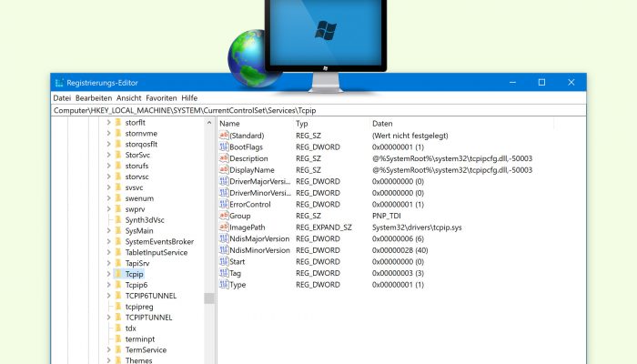The image size is (637, 364).
Task: Click the 0x00000006 (6) data value
Action: 398,238
